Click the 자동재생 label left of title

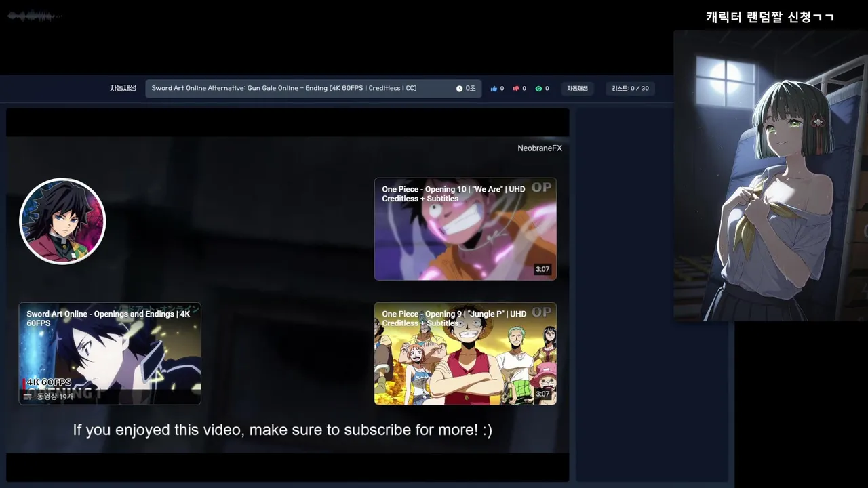123,88
